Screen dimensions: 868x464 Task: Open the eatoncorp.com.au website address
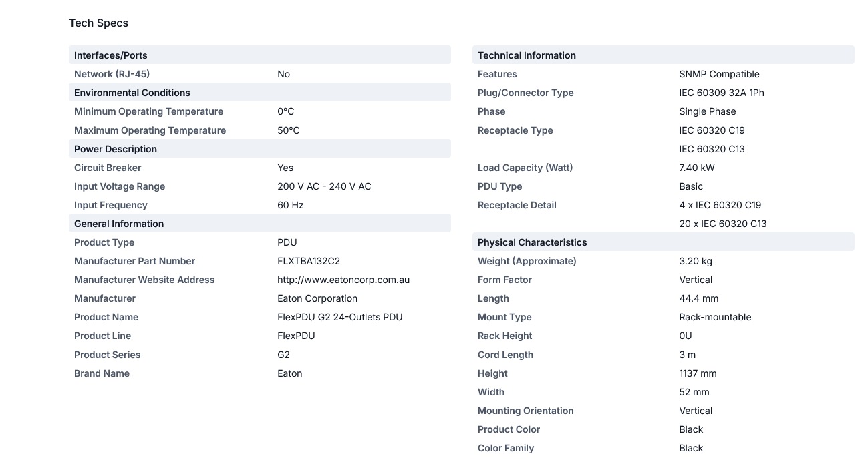tap(343, 280)
